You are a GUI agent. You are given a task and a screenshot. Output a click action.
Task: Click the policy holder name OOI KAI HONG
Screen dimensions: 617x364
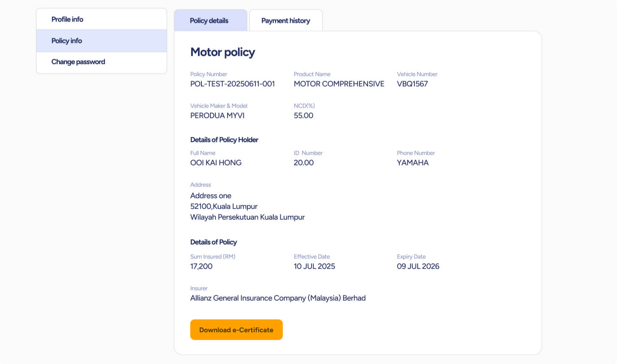point(216,163)
